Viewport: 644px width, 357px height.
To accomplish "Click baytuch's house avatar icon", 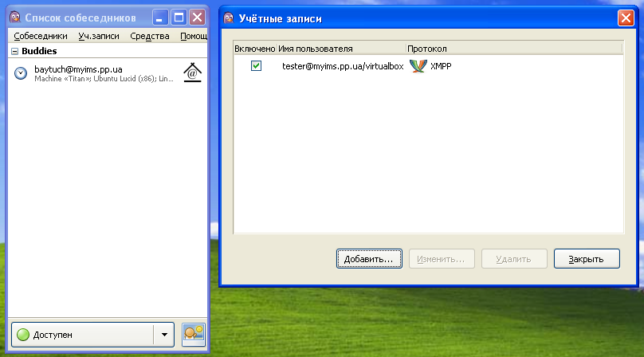I will click(x=192, y=73).
